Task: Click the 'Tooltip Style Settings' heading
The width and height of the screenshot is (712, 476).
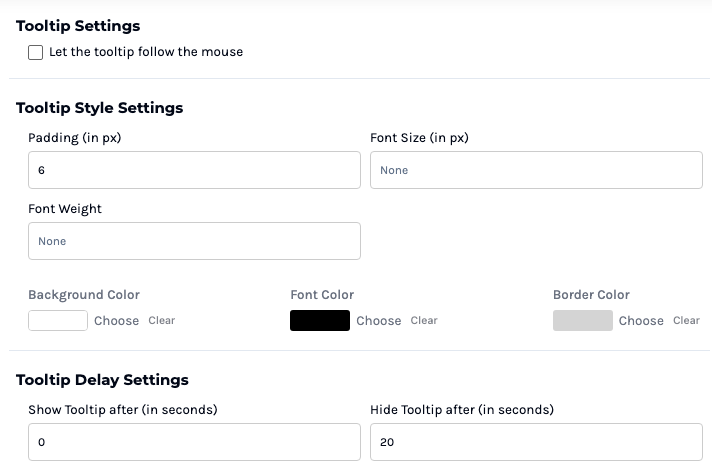Action: click(x=100, y=108)
